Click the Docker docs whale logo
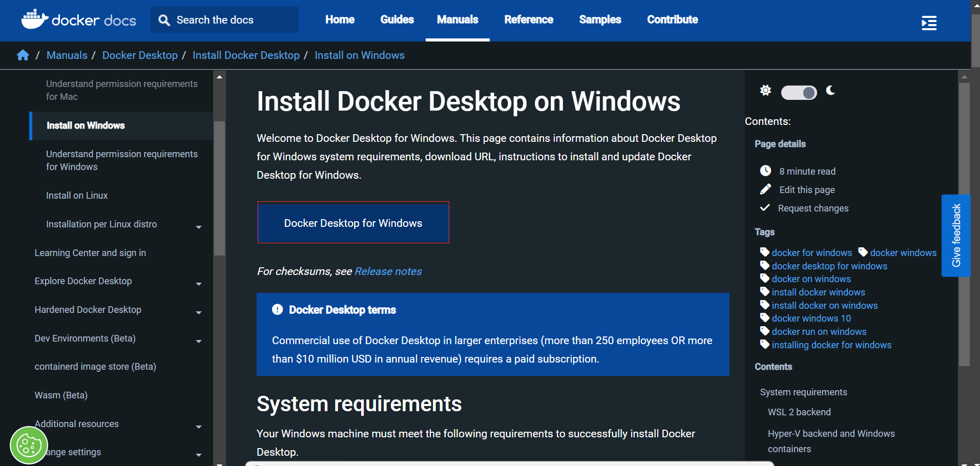Image resolution: width=980 pixels, height=466 pixels. (34, 18)
